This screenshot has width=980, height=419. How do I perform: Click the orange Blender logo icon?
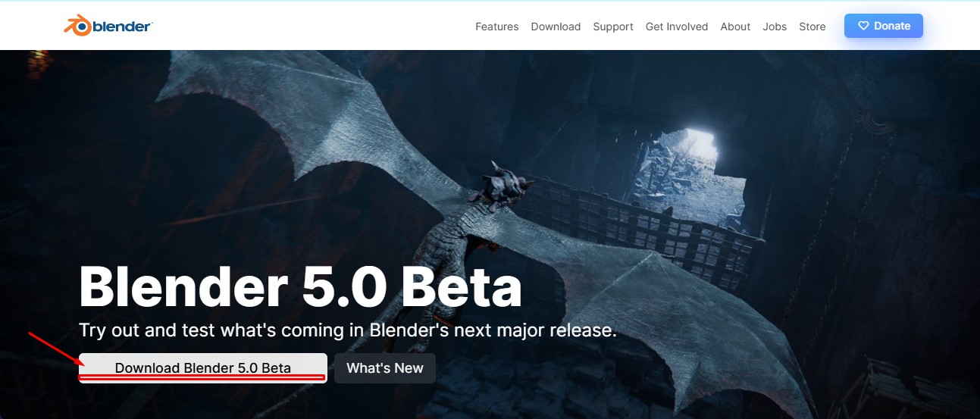coord(77,27)
